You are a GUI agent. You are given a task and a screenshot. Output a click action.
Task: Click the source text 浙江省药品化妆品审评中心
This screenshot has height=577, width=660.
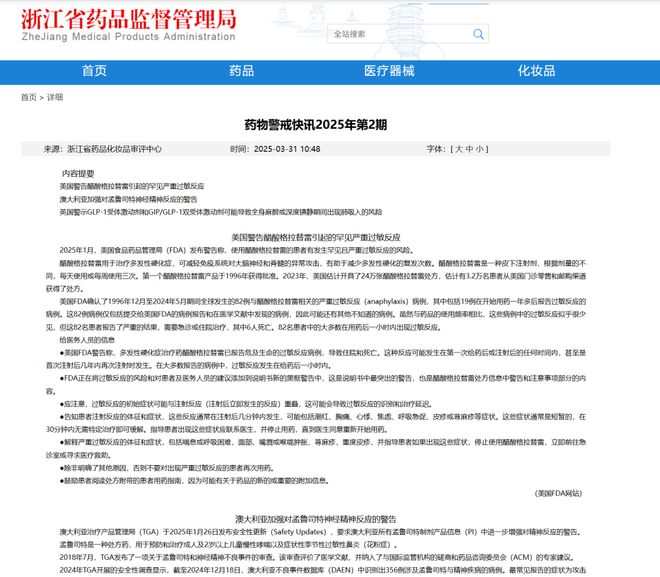114,149
